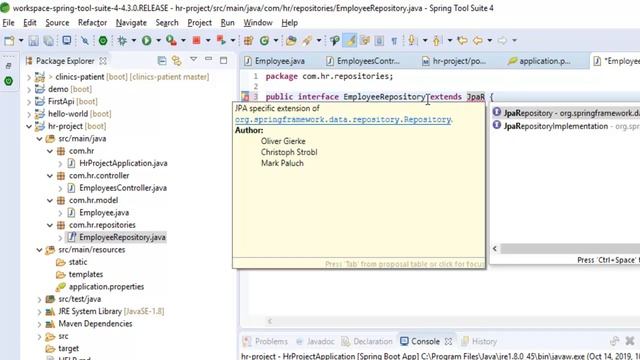Screen dimensions: 640x360
Task: Open the Window menu
Action: 258,23
